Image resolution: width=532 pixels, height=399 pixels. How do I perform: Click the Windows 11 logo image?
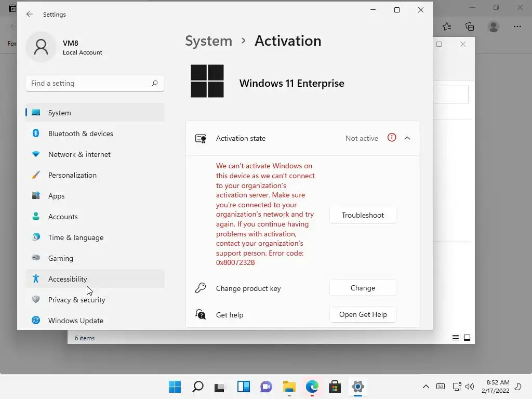207,81
